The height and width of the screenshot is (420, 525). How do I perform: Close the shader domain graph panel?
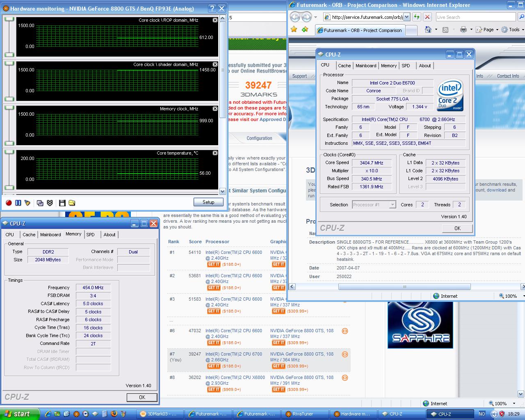pyautogui.click(x=215, y=64)
